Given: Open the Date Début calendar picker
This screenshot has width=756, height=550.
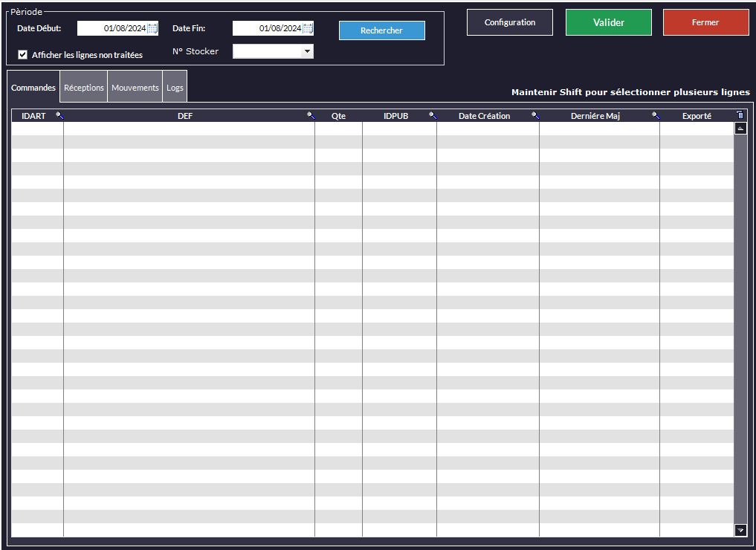Looking at the screenshot, I should [x=152, y=29].
